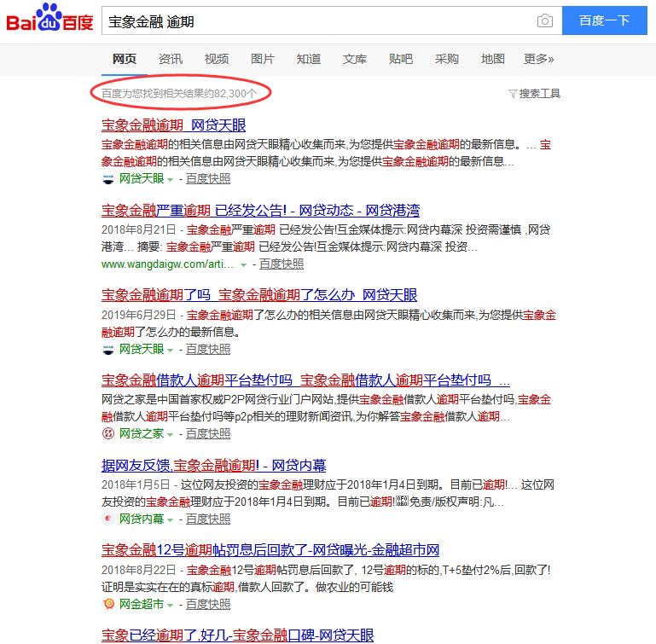The width and height of the screenshot is (656, 644).
Task: Open result 宝象金融严重逾期 已经发公告
Action: point(261,210)
